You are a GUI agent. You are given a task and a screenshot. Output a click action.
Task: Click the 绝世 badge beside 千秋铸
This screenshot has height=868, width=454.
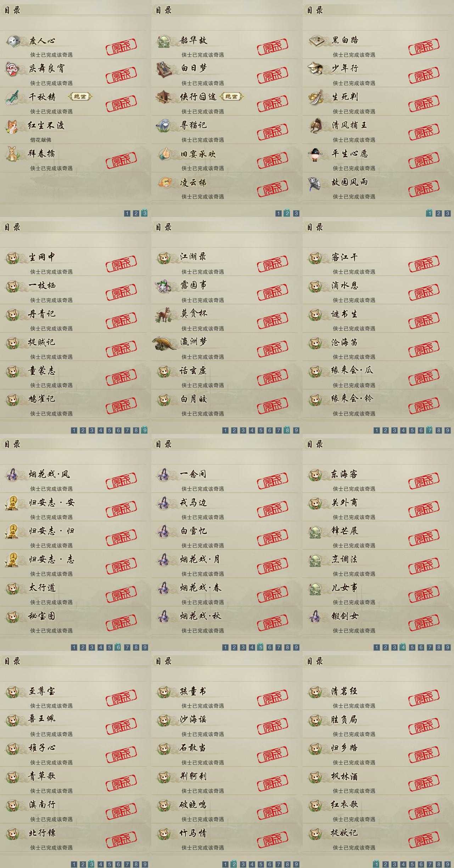pyautogui.click(x=80, y=96)
